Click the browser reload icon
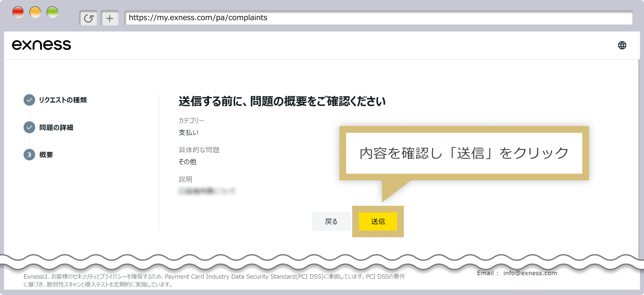The height and width of the screenshot is (295, 644). (89, 18)
